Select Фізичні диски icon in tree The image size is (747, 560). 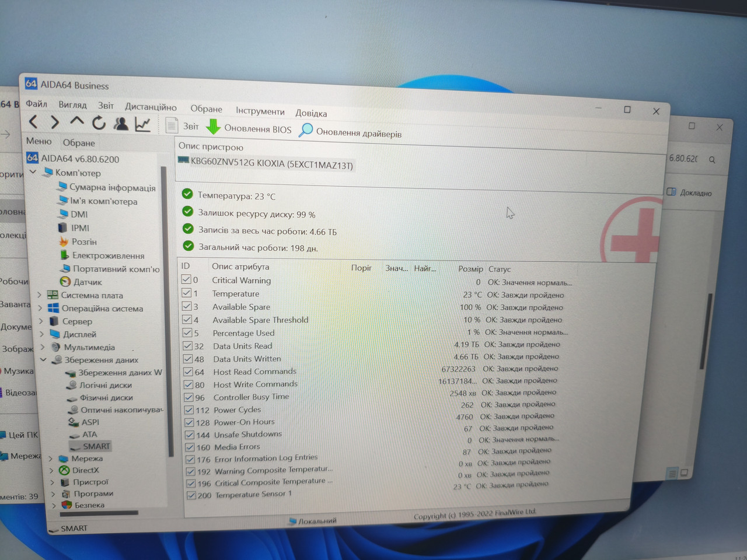[72, 398]
